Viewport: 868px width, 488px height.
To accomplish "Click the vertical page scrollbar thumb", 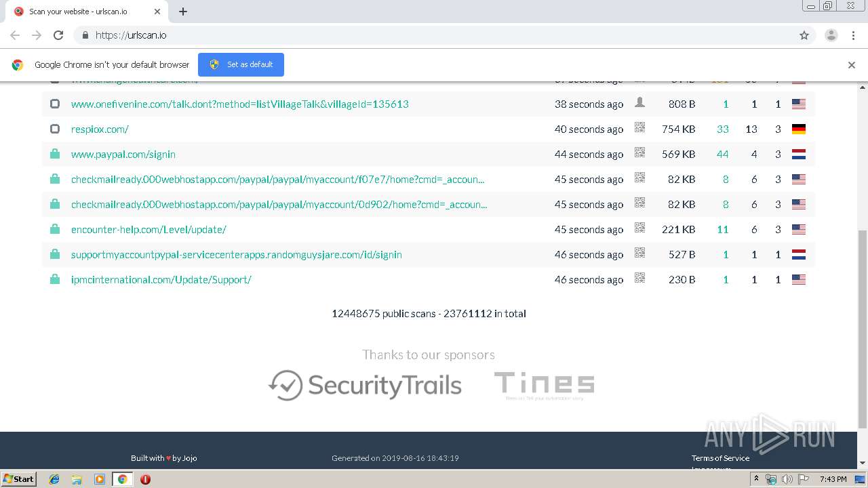I will tap(863, 329).
